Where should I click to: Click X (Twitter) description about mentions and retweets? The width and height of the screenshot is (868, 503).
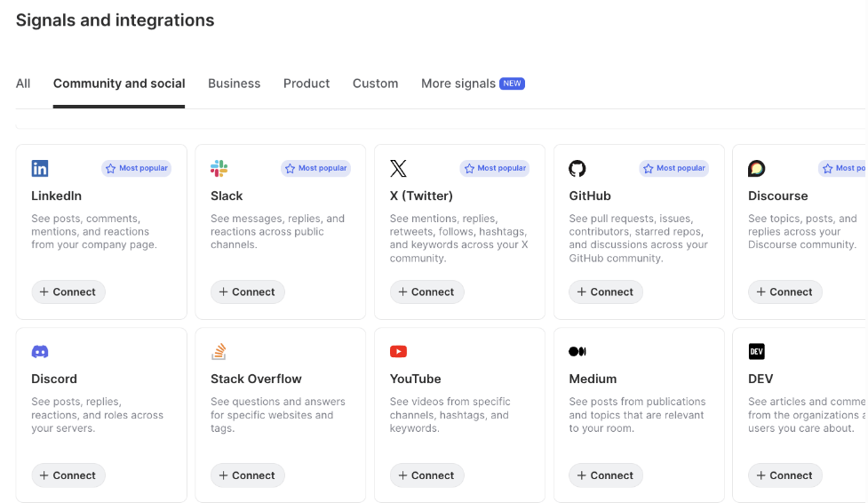click(459, 238)
